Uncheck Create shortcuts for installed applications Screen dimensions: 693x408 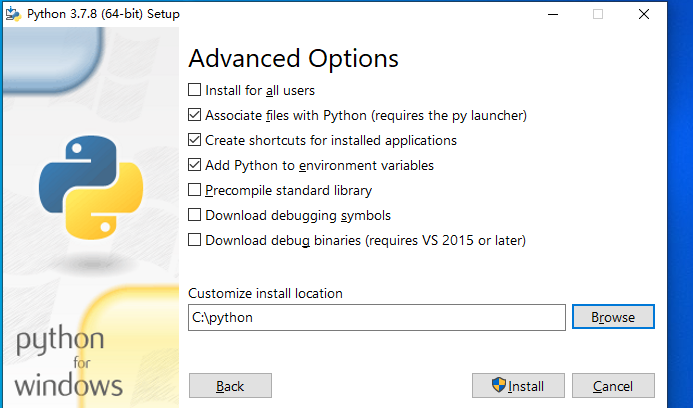click(194, 140)
